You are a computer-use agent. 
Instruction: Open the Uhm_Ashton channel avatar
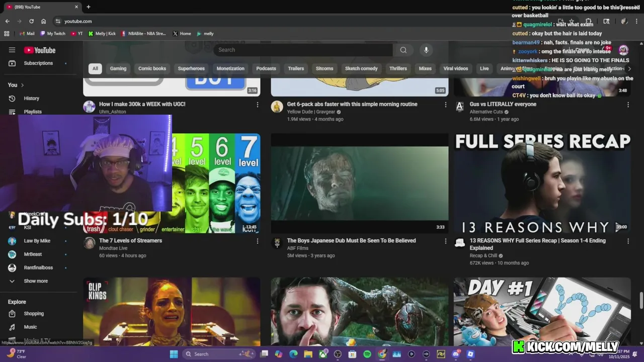pos(89,107)
